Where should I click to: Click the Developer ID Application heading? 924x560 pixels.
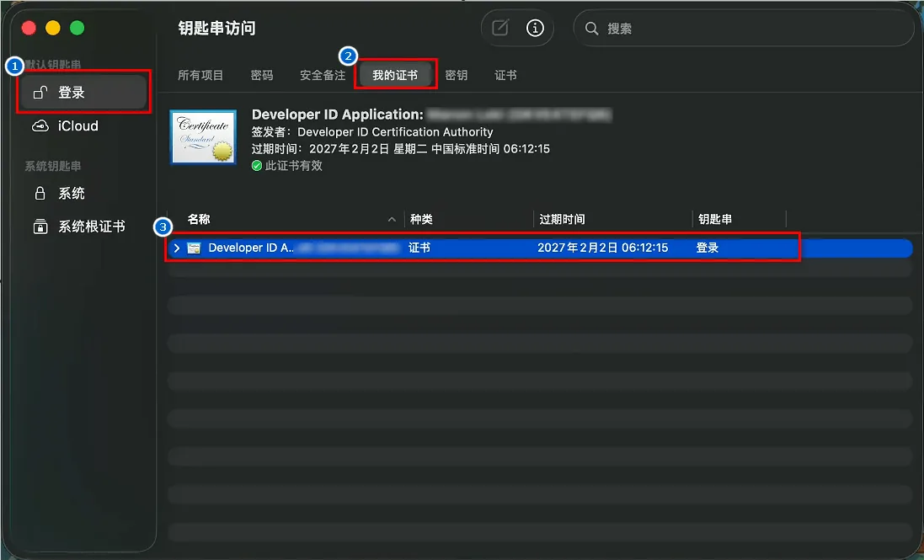[x=338, y=115]
